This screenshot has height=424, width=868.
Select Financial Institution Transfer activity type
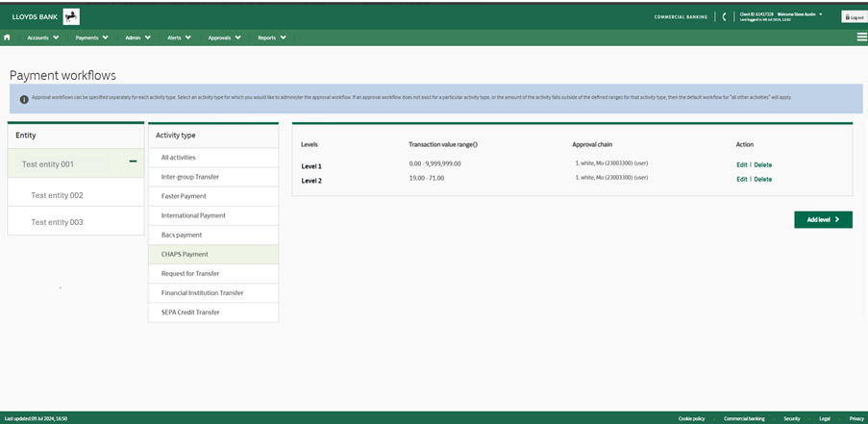click(213, 293)
